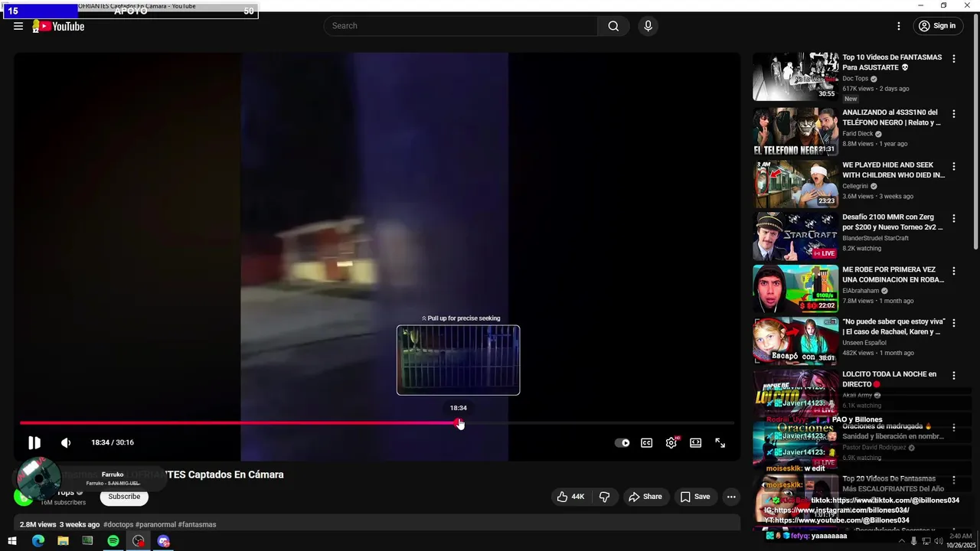Click the seek preview thumbnail
The width and height of the screenshot is (980, 551).
point(458,360)
